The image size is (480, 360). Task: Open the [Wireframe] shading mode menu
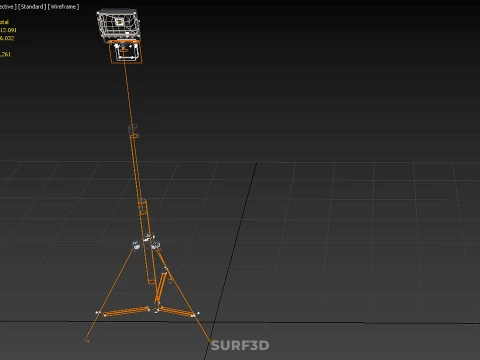coord(64,7)
